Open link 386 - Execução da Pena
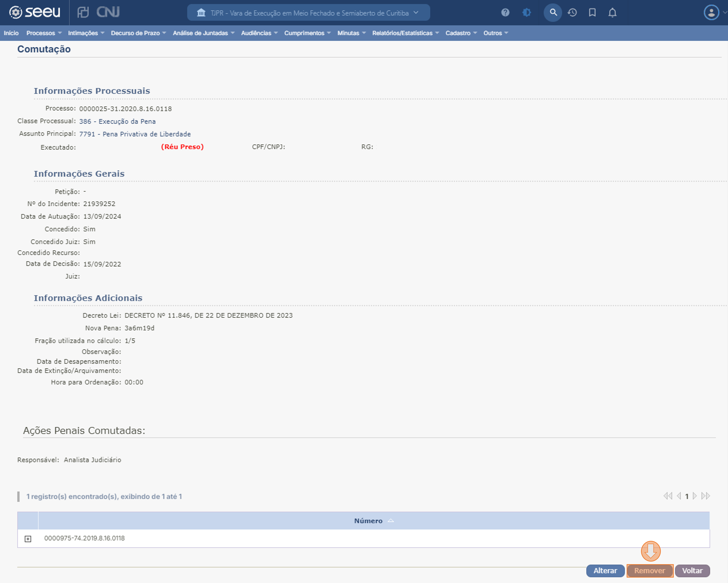 coord(117,122)
